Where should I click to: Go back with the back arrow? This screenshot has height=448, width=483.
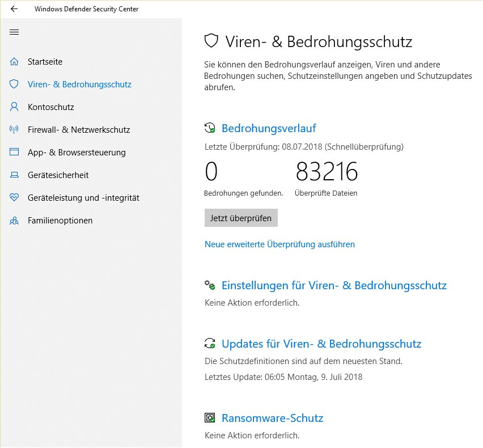(14, 9)
